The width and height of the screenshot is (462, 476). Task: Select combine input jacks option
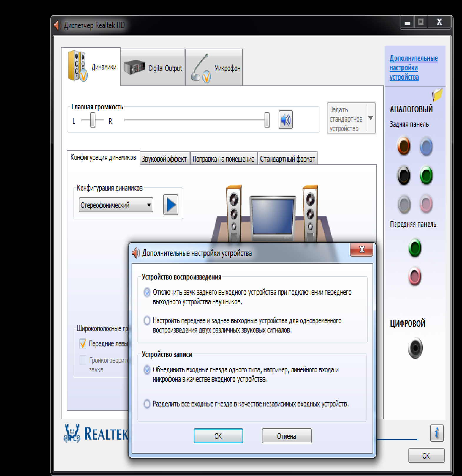[x=147, y=370]
